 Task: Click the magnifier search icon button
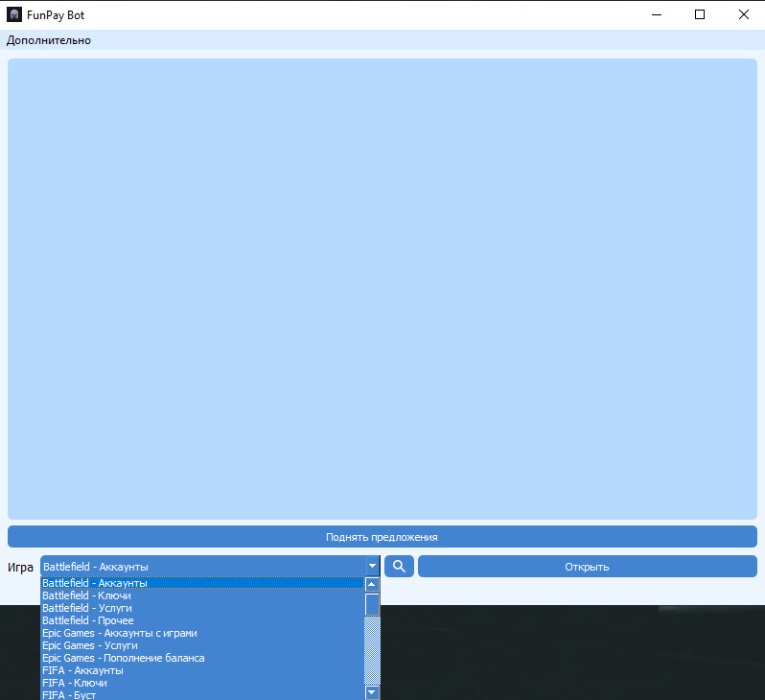tap(399, 567)
